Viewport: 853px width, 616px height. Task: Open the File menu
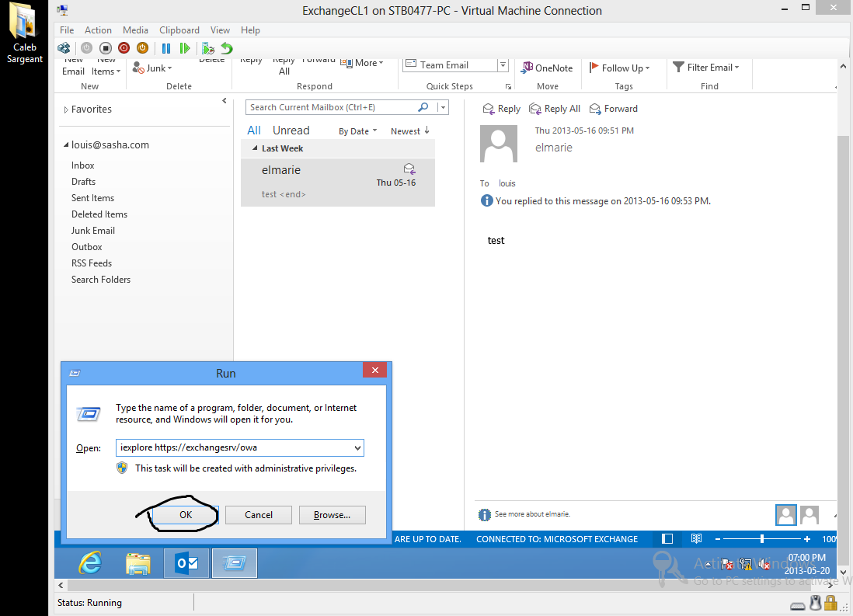[67, 30]
